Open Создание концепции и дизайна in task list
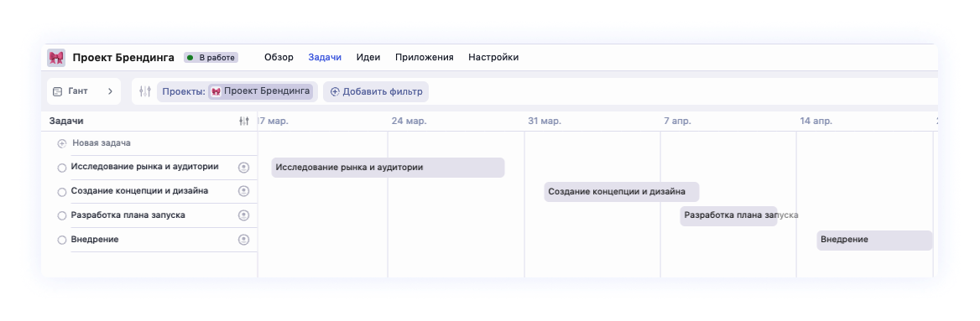Screen dimensions: 980x321 coord(140,190)
